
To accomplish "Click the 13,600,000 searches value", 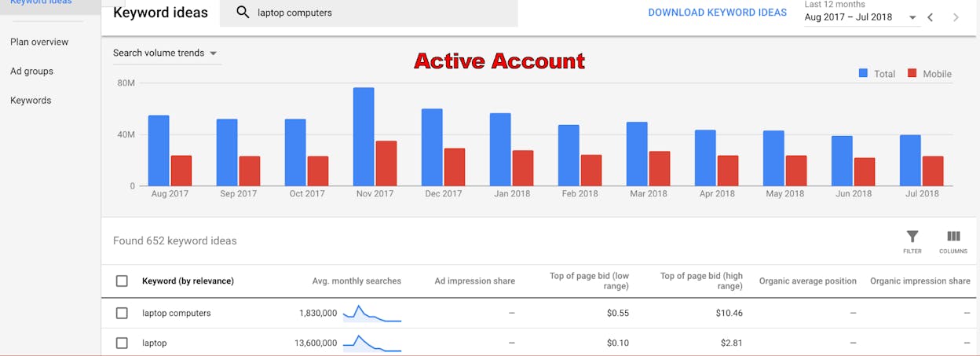I will click(316, 343).
